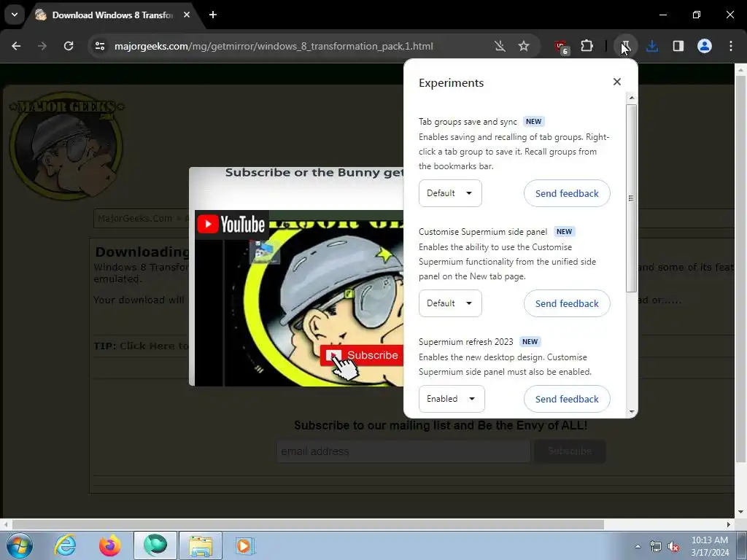Close the Download Windows 8 Transformation tab
Screen dimensions: 747x560
[187, 15]
